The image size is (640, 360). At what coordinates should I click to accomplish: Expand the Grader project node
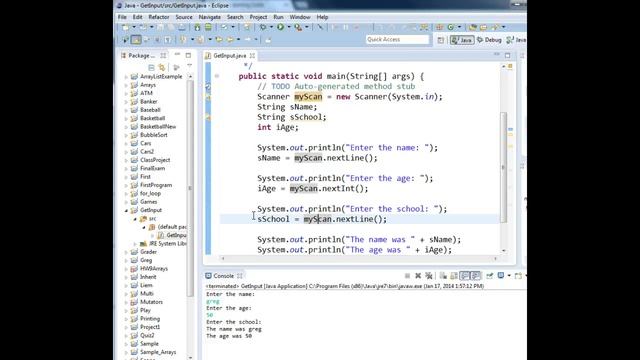click(x=126, y=252)
